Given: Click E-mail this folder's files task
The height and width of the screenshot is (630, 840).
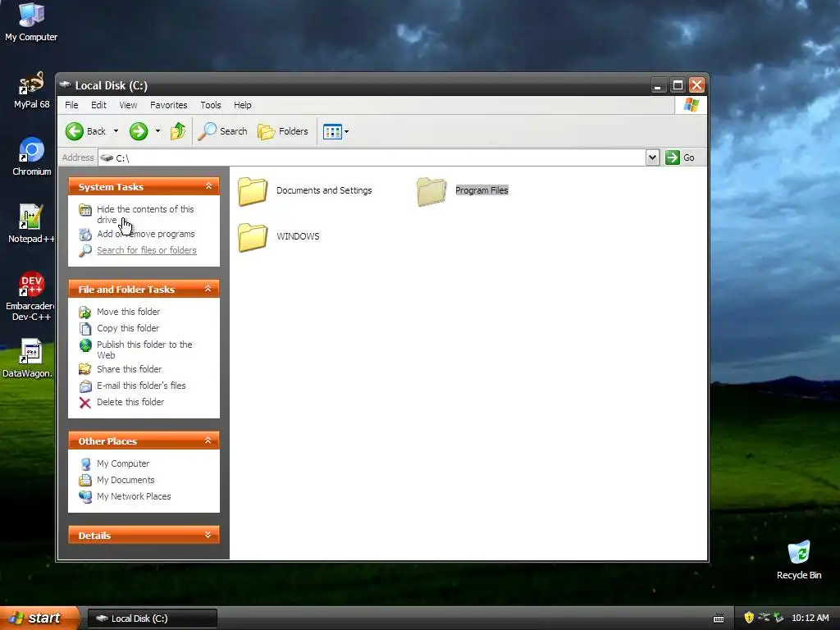Looking at the screenshot, I should pos(141,386).
